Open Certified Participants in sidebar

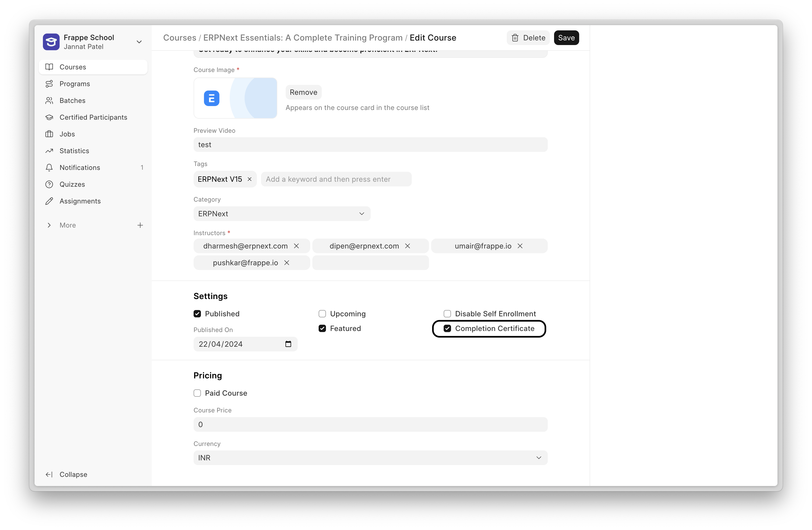click(x=93, y=117)
